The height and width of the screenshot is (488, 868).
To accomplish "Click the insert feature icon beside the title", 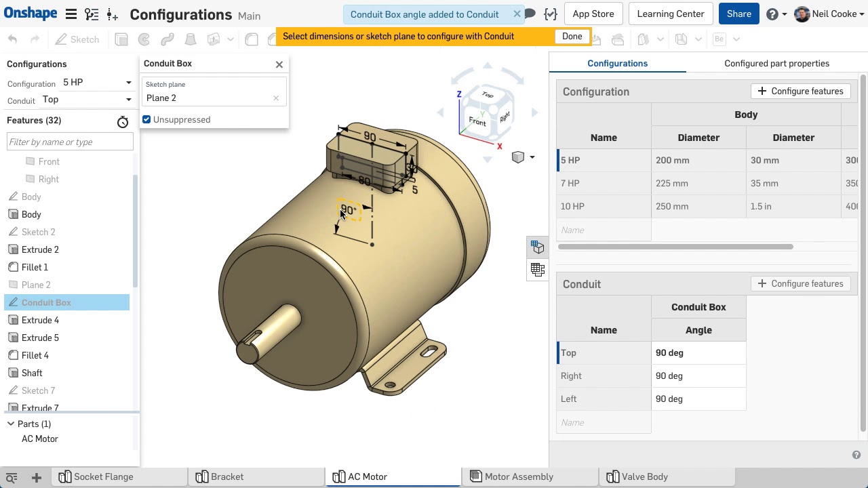I will (113, 14).
